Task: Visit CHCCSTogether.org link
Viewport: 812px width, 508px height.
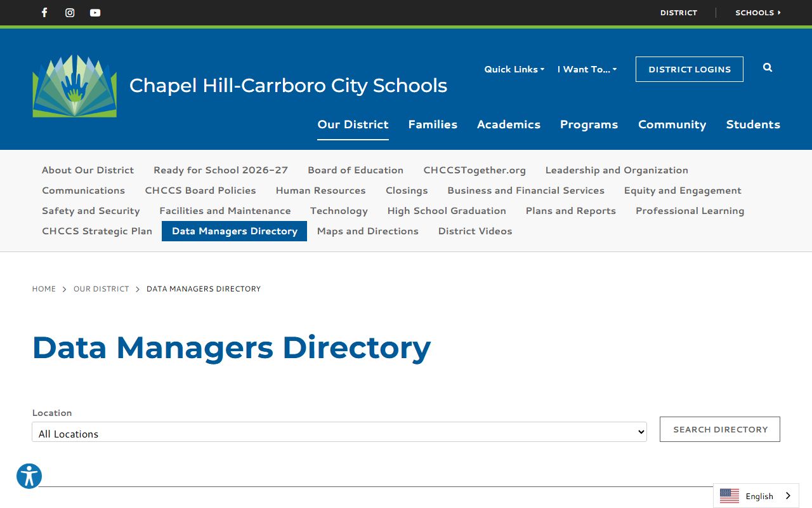Action: [x=475, y=170]
